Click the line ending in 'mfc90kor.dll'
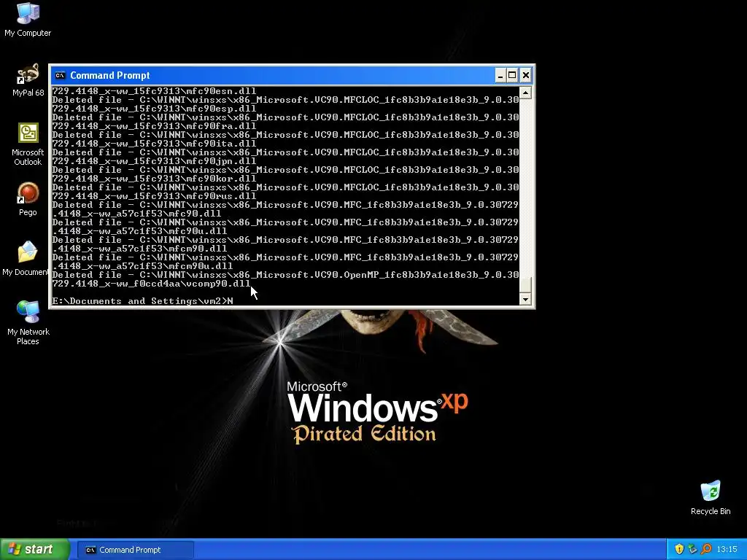Screen dimensions: 747x560 coord(154,179)
